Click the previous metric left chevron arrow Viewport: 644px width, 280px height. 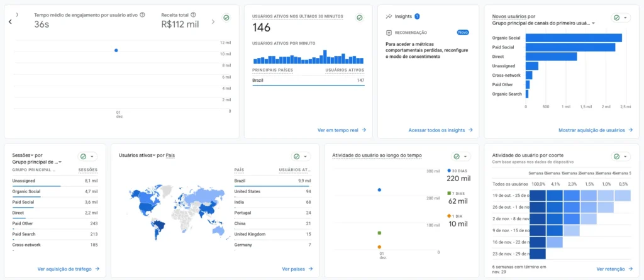(x=10, y=21)
